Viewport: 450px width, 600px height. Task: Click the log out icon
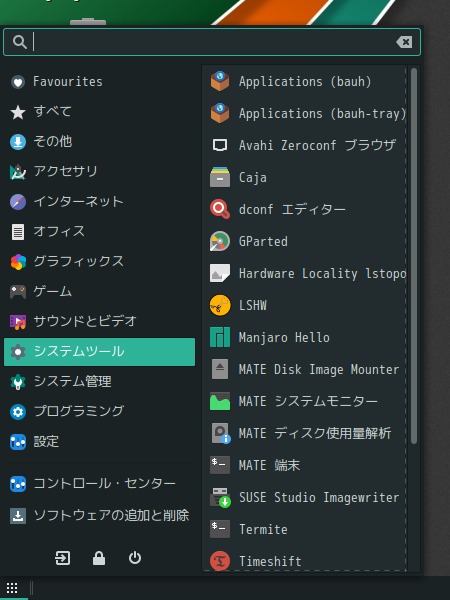62,558
